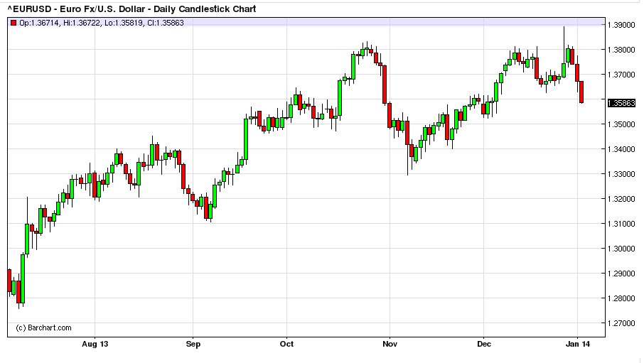Click the 1.39000 price axis label

pyautogui.click(x=621, y=25)
